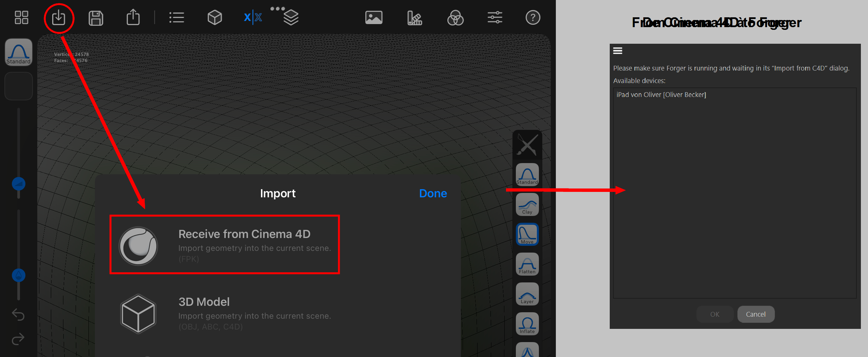Open the three-circle material icon
868x357 pixels.
[455, 18]
